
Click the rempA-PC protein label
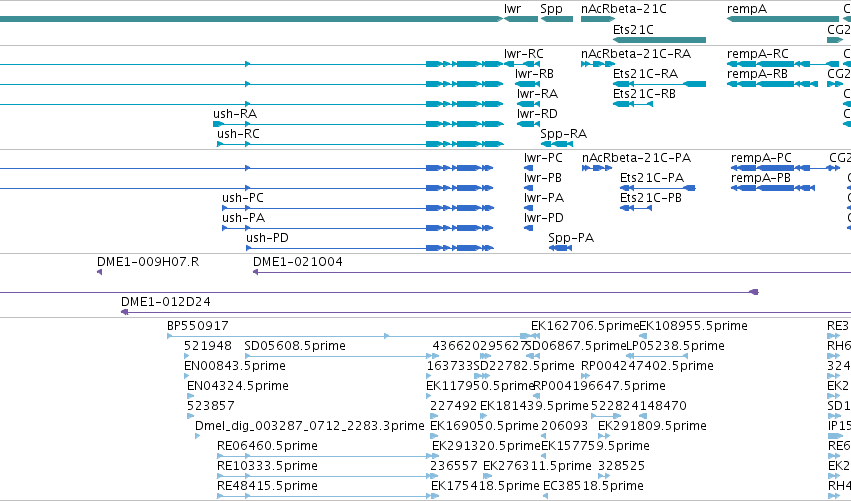[x=761, y=158]
